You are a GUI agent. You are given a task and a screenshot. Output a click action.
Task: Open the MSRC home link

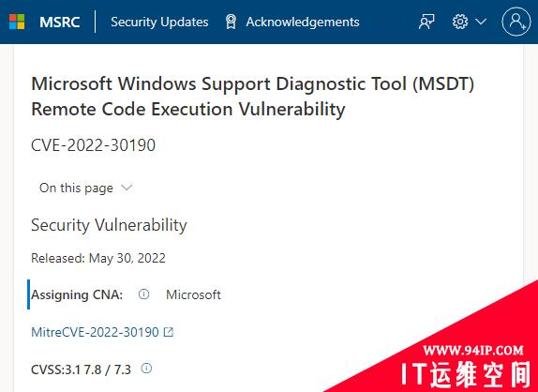(60, 23)
